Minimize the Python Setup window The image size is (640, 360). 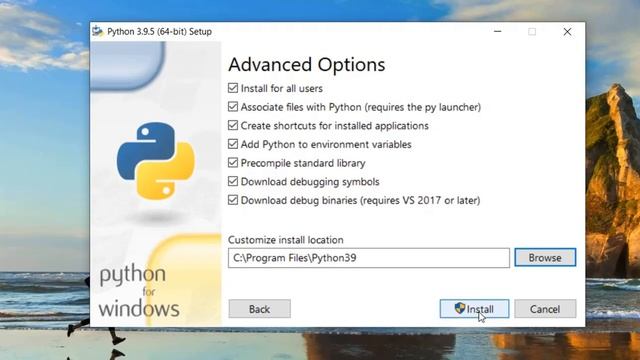pyautogui.click(x=498, y=31)
